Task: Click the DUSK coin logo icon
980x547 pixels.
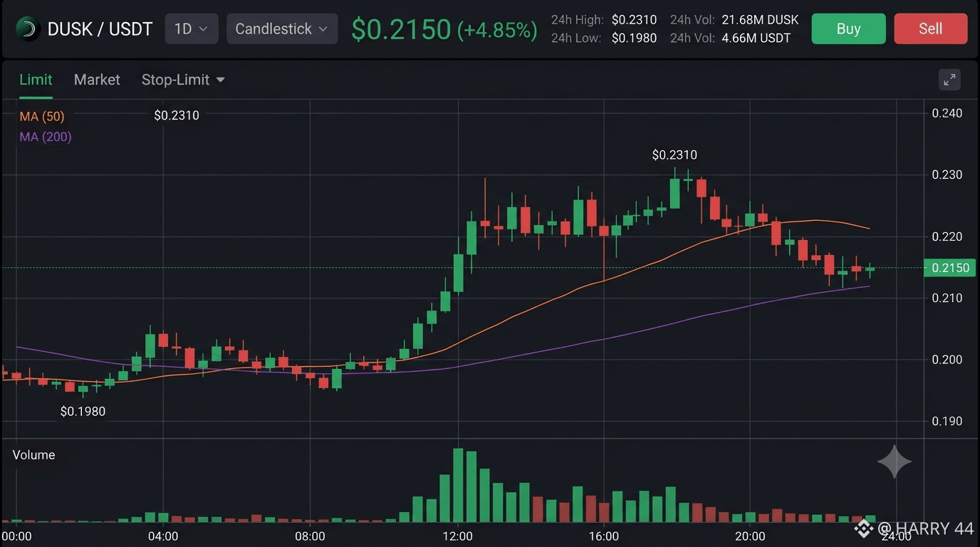Action: [x=27, y=28]
